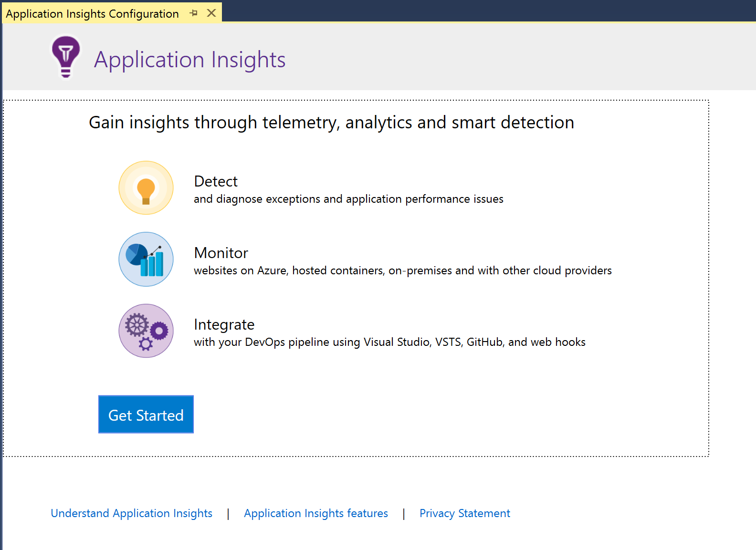Click the 'diagnose exceptions' description under Detect
This screenshot has width=756, height=550.
coord(348,199)
